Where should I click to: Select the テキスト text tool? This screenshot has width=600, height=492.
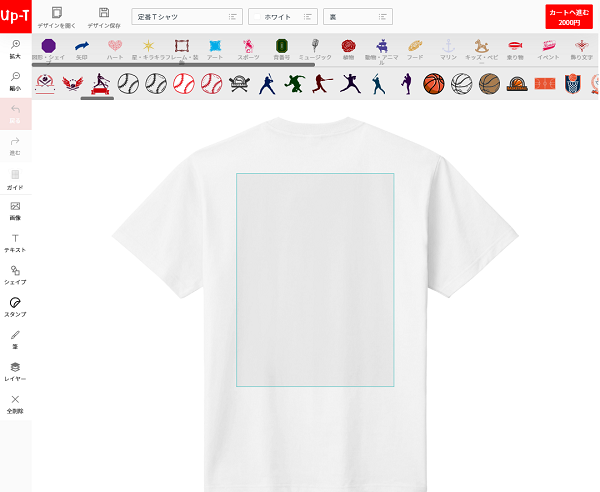pyautogui.click(x=15, y=243)
